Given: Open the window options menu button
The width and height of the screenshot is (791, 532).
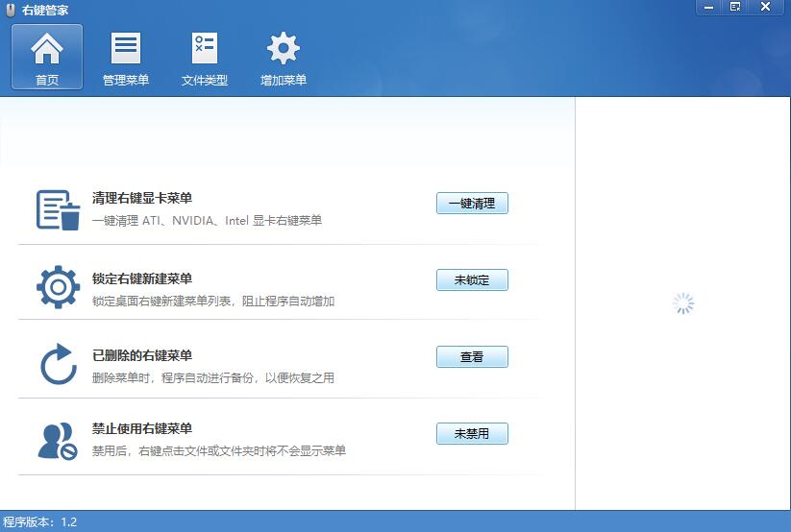Looking at the screenshot, I should [x=735, y=7].
